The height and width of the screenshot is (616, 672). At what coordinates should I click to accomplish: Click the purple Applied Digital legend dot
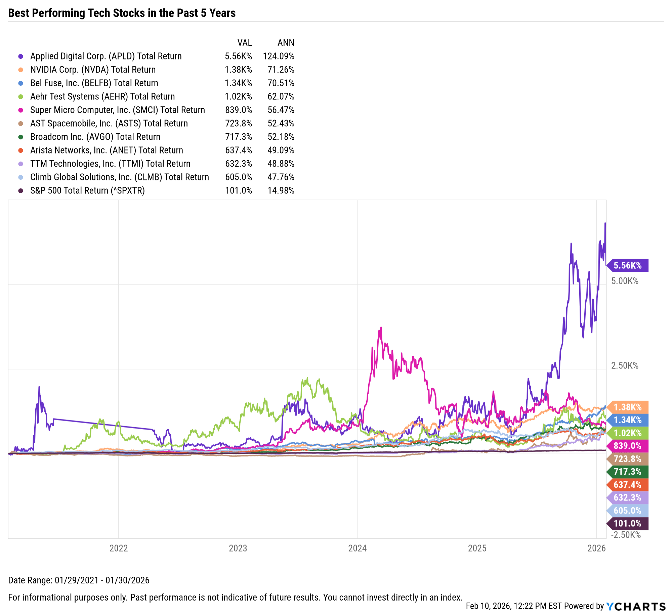coord(21,56)
